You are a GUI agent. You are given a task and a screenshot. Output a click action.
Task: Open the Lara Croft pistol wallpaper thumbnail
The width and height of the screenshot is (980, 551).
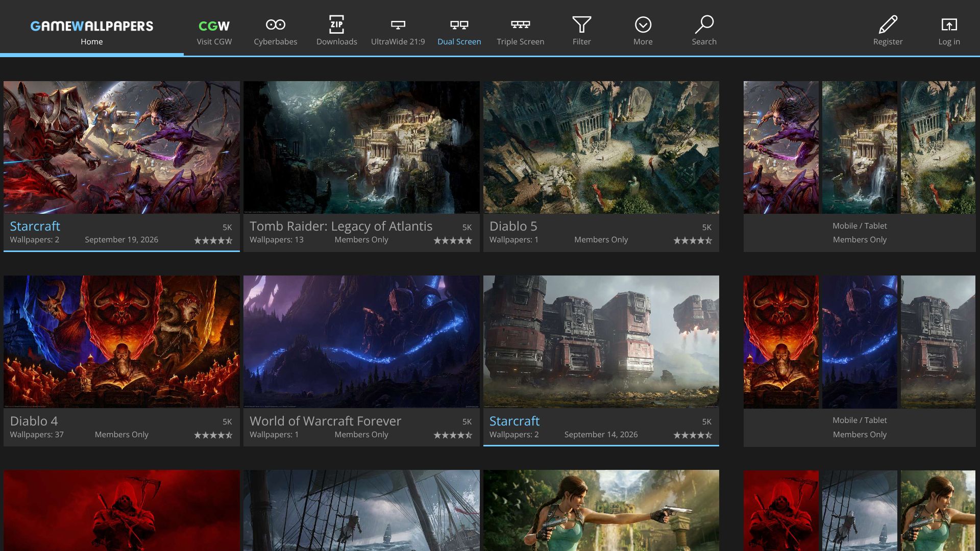coord(601,510)
